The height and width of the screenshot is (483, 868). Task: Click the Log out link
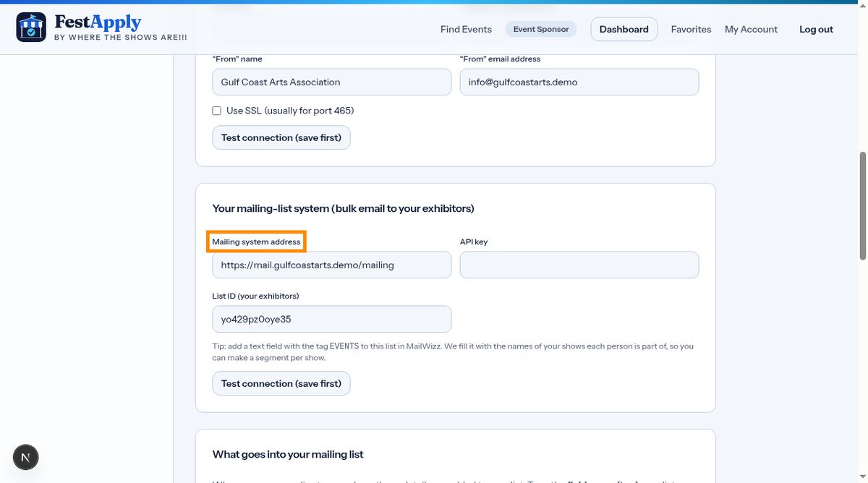pyautogui.click(x=816, y=30)
